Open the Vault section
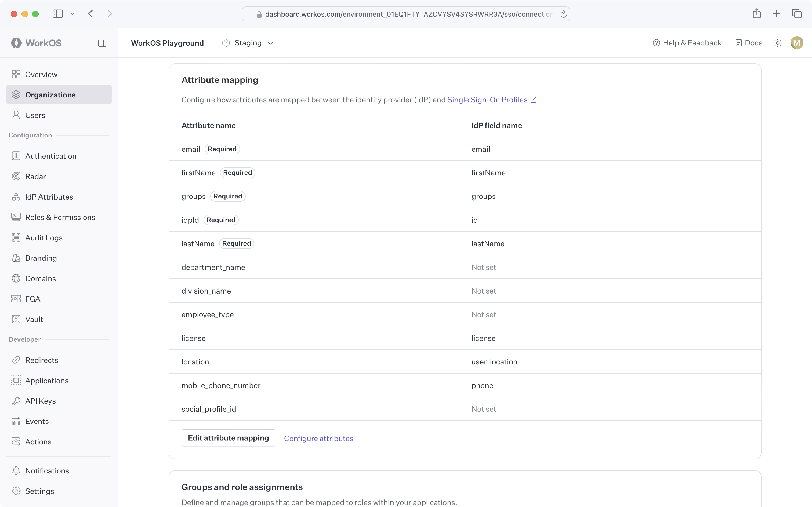 click(x=34, y=319)
